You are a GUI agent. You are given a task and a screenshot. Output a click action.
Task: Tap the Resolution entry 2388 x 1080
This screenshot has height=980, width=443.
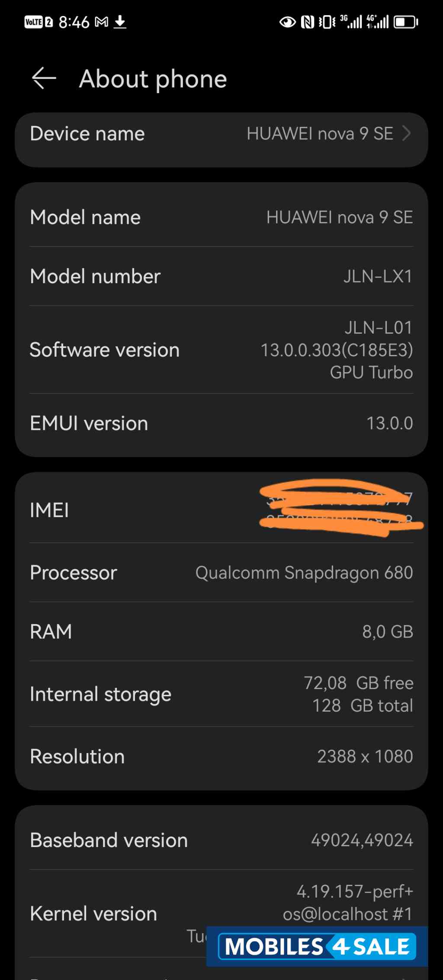221,756
